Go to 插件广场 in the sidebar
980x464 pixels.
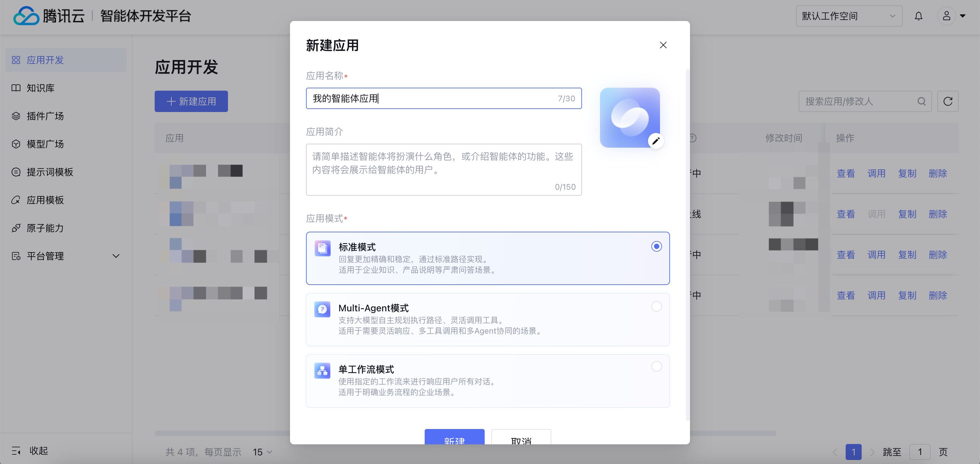click(45, 116)
